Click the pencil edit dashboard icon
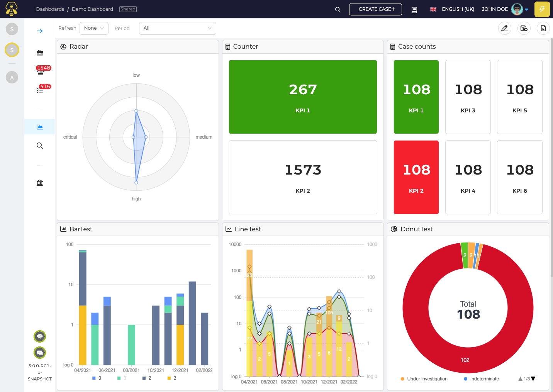Screen dimensions: 553x392 [x=504, y=28]
